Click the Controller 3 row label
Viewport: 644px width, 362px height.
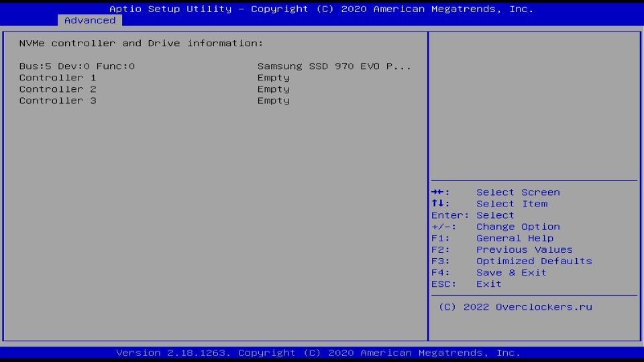[x=58, y=101]
